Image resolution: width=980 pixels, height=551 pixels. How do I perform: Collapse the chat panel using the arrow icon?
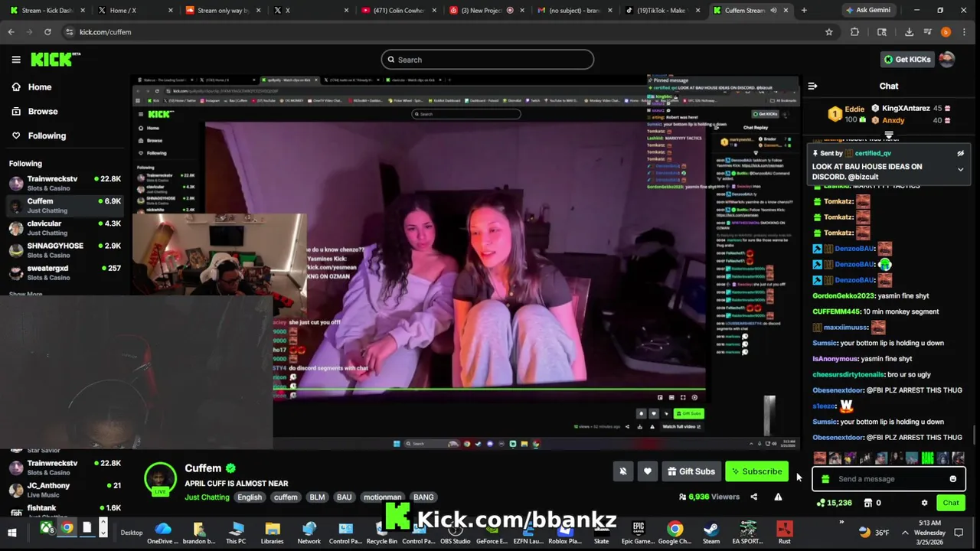tap(812, 86)
